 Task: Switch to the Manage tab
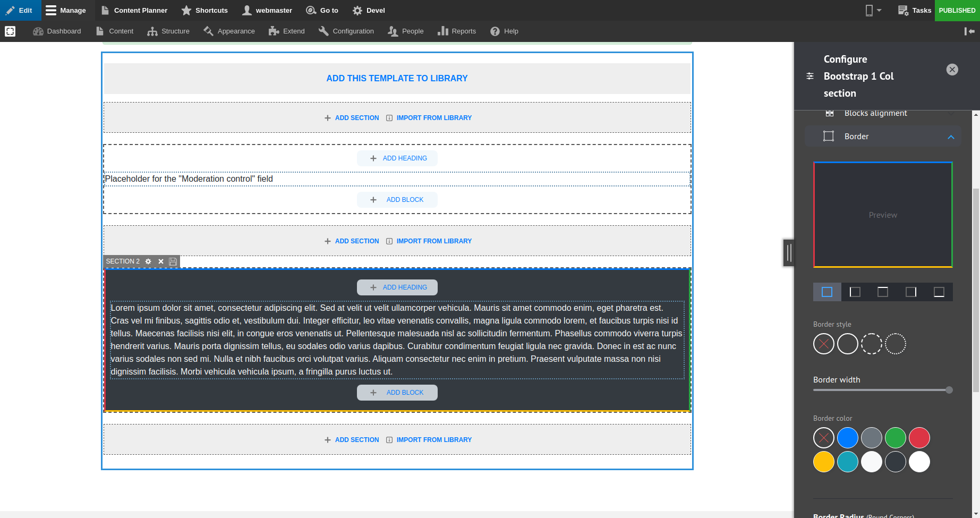(66, 10)
